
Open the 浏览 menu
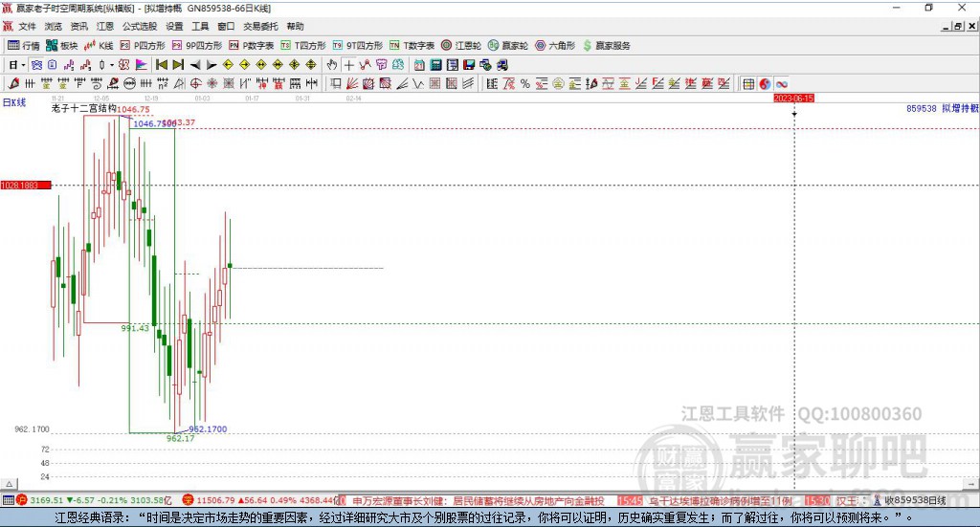54,26
